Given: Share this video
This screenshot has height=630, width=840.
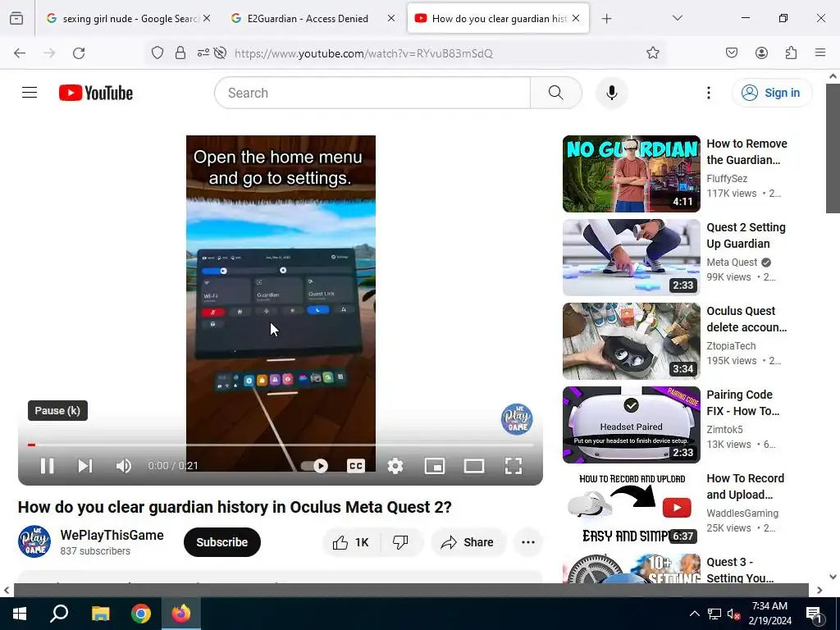Looking at the screenshot, I should point(468,542).
